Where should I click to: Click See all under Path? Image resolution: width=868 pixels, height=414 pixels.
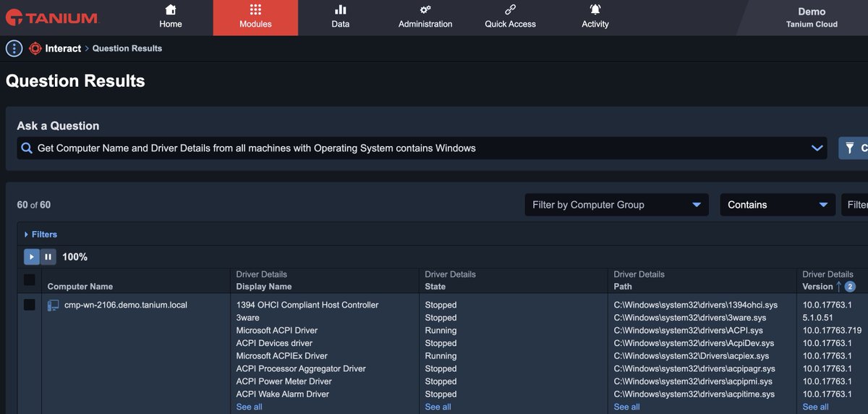[x=627, y=407]
